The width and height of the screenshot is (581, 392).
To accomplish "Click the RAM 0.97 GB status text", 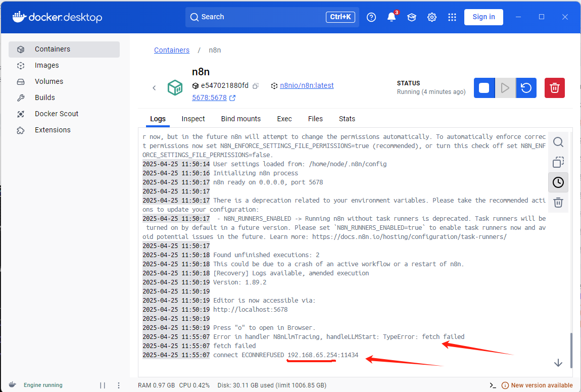I will [157, 385].
